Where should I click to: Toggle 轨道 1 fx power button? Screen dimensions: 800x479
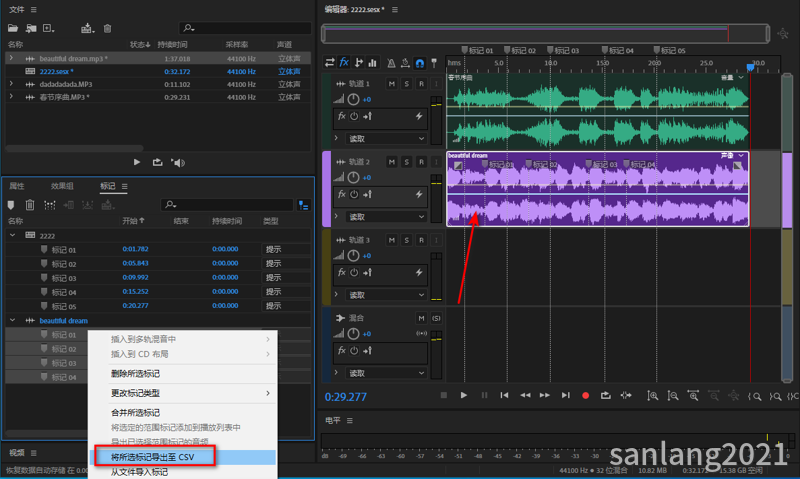click(354, 116)
